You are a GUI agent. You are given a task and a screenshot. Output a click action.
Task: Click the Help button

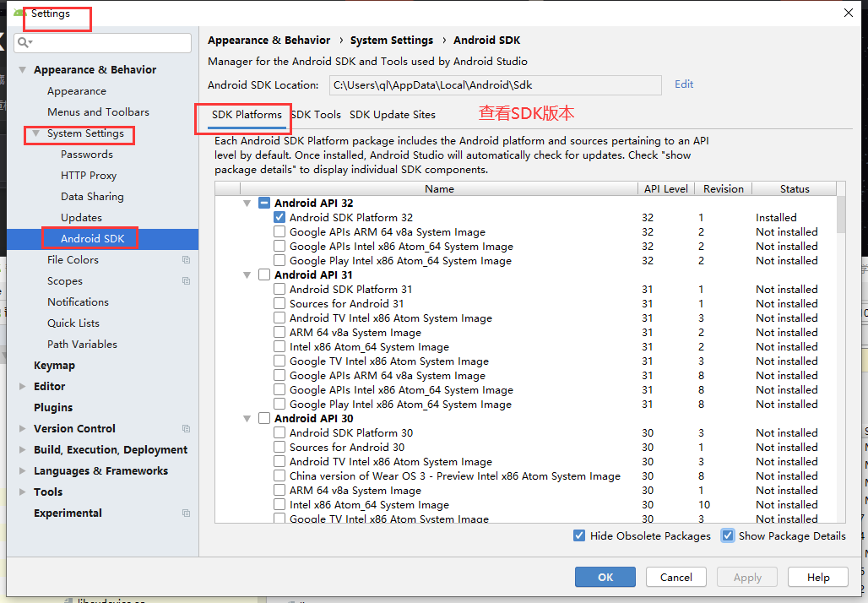coord(818,577)
